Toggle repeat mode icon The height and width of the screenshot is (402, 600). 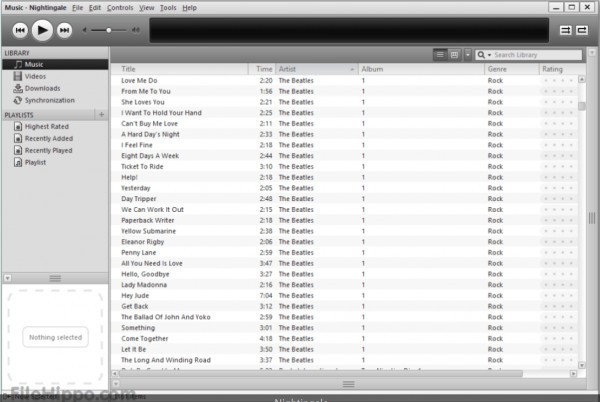(582, 30)
